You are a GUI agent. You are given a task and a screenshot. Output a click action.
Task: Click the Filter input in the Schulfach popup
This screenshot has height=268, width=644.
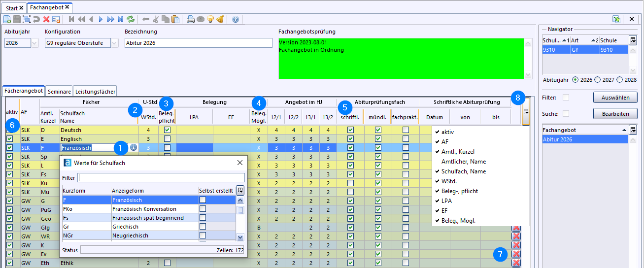pos(161,177)
